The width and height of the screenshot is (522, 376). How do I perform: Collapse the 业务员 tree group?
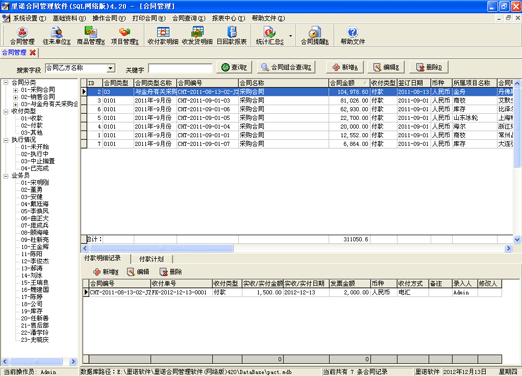pyautogui.click(x=6, y=176)
